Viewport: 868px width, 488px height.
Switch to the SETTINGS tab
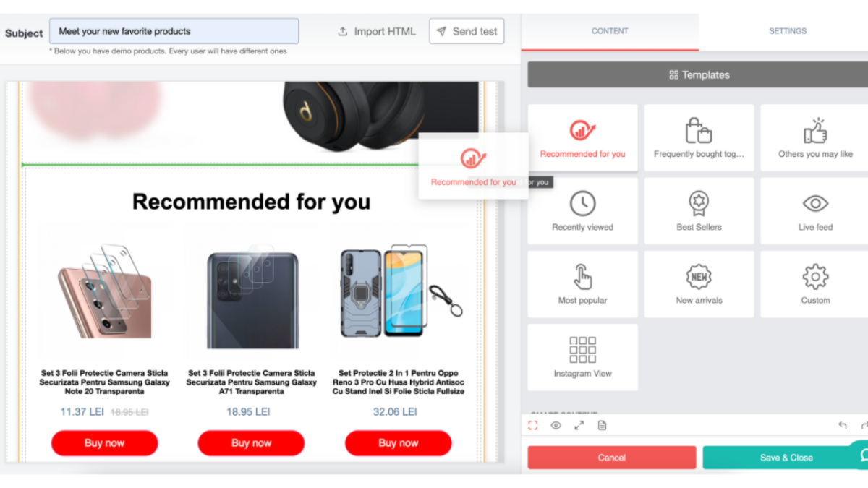pyautogui.click(x=788, y=31)
